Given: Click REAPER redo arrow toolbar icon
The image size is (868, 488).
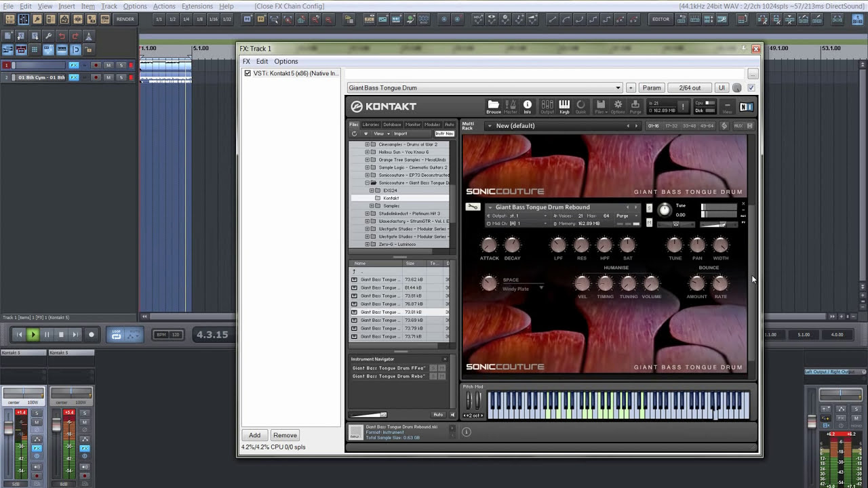Looking at the screenshot, I should click(x=75, y=36).
